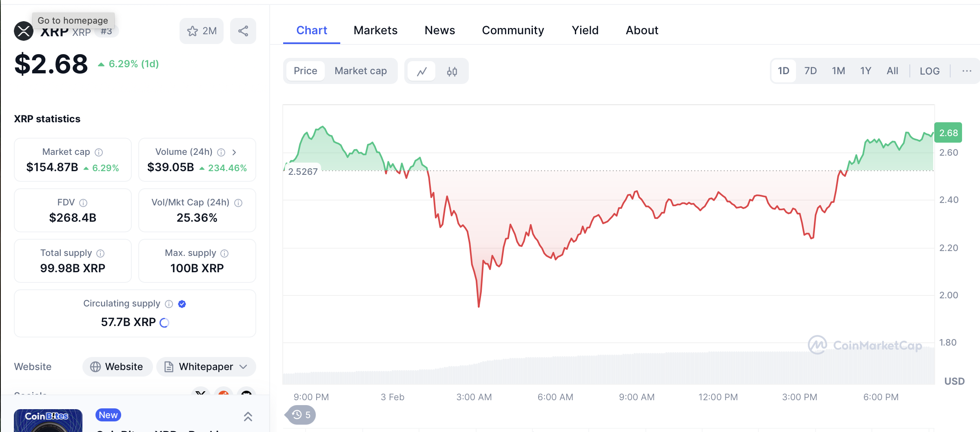Add XRP to watchlist with star
Viewport: 980px width, 432px height.
(x=202, y=31)
